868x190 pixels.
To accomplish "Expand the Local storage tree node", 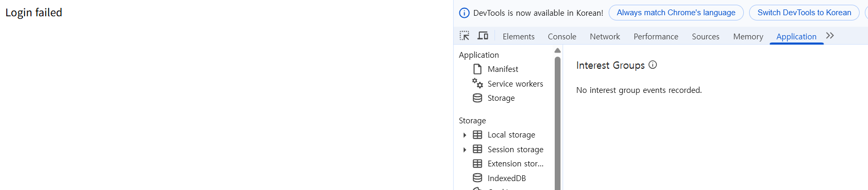I will coord(465,135).
